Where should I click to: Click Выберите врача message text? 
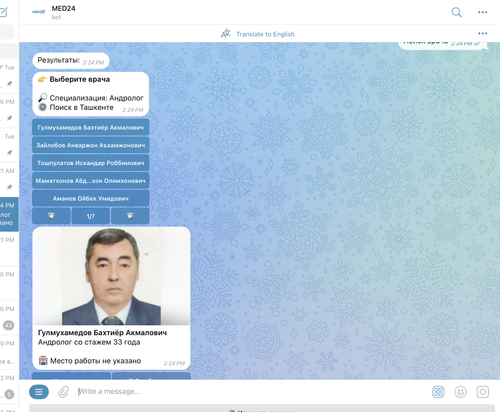[80, 79]
